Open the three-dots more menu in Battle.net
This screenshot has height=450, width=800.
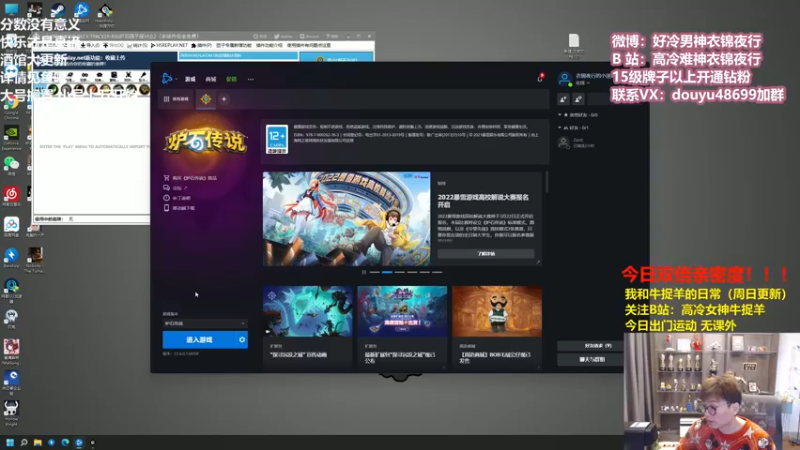(251, 79)
